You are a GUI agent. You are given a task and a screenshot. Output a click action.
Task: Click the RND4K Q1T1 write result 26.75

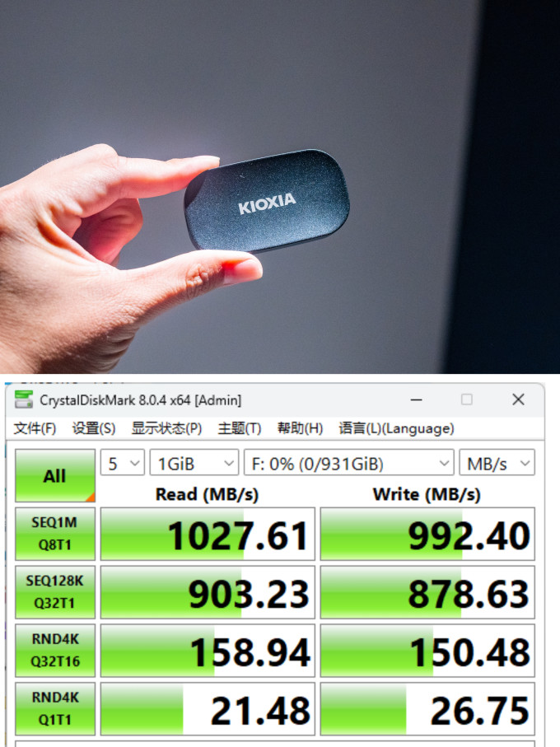tap(427, 708)
